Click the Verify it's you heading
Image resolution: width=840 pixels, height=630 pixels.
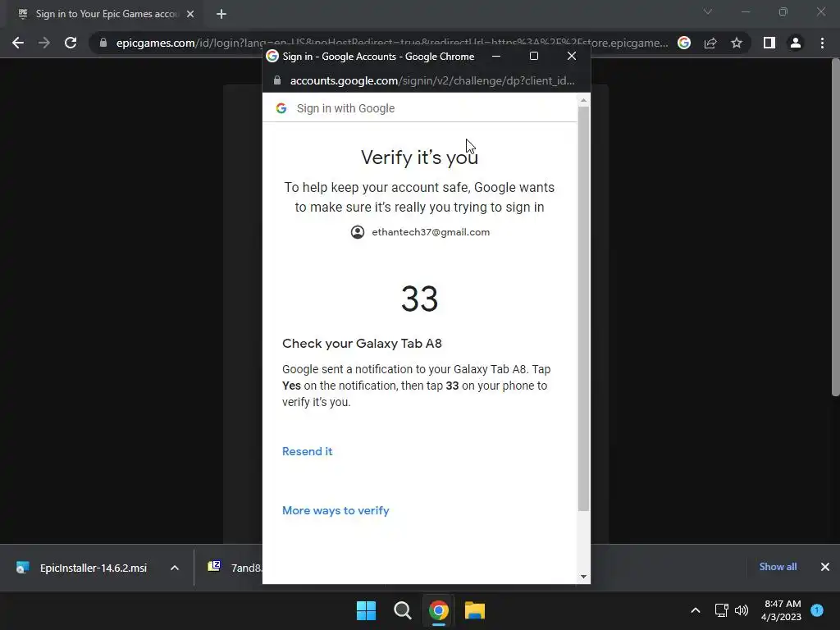pyautogui.click(x=419, y=157)
